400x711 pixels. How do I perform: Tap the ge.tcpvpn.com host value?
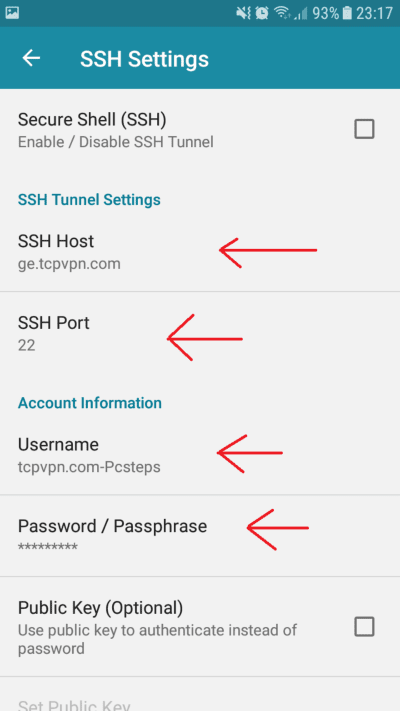[x=69, y=264]
